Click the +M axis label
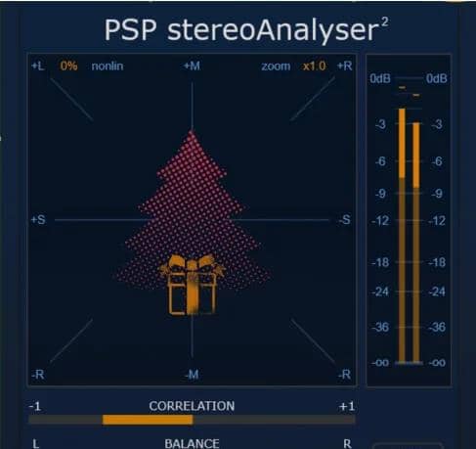The width and height of the screenshot is (476, 449). click(x=192, y=67)
